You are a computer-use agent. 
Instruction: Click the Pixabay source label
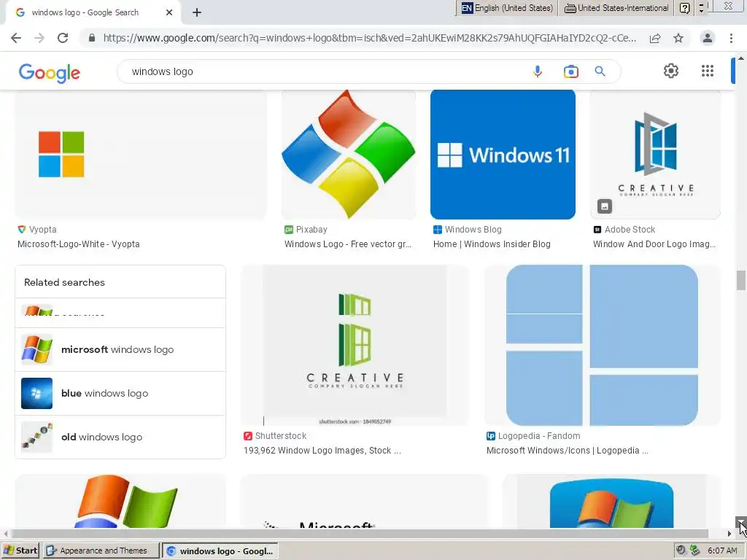coord(311,230)
